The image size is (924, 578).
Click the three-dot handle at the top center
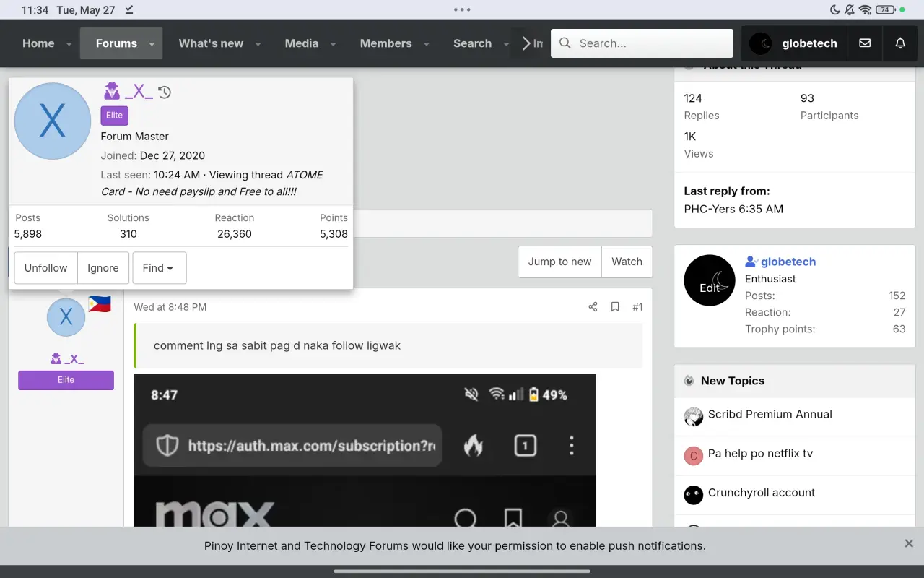462,9
